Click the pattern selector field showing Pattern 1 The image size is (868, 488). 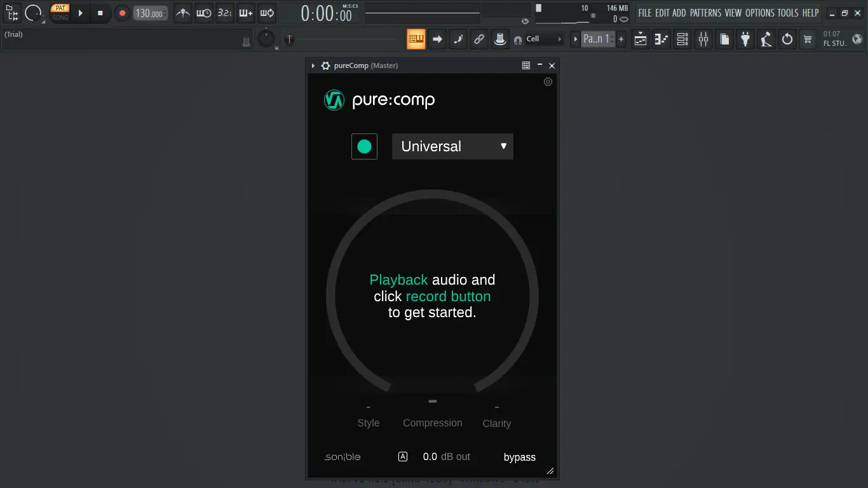(596, 39)
